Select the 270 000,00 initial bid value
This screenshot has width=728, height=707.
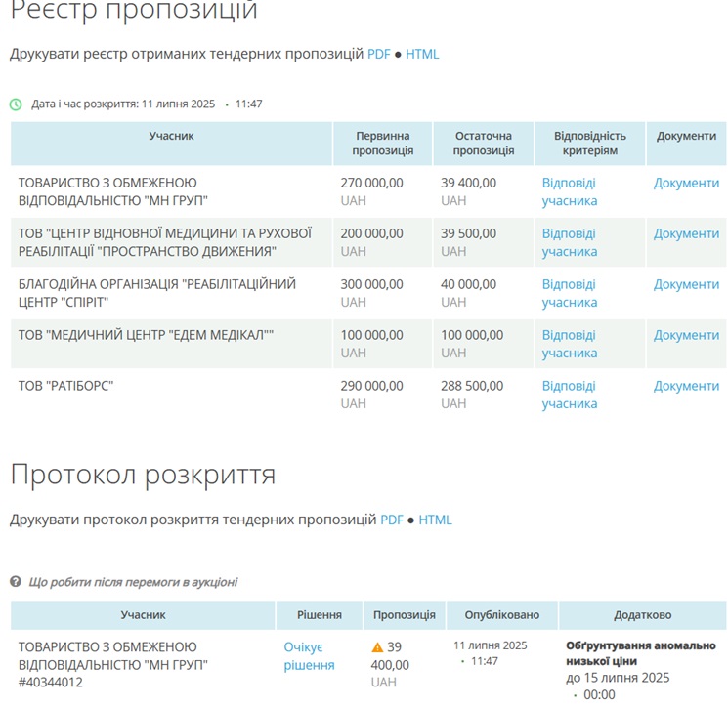point(371,183)
